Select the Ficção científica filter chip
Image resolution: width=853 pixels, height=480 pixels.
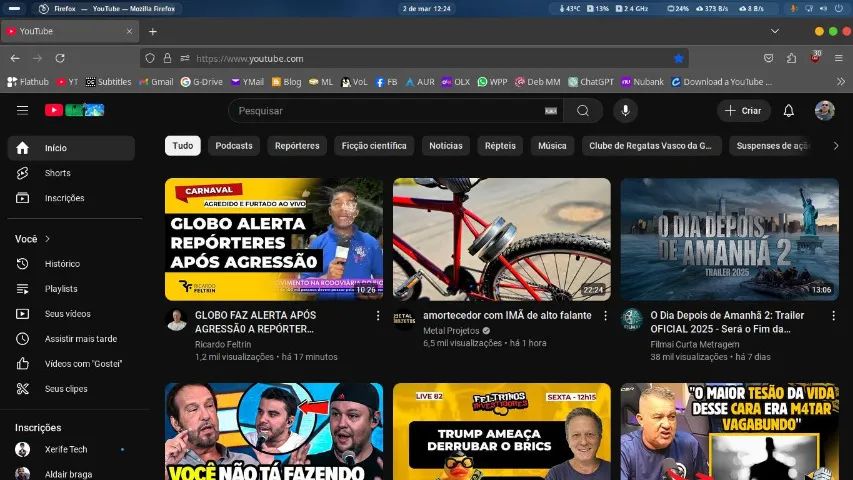[374, 146]
